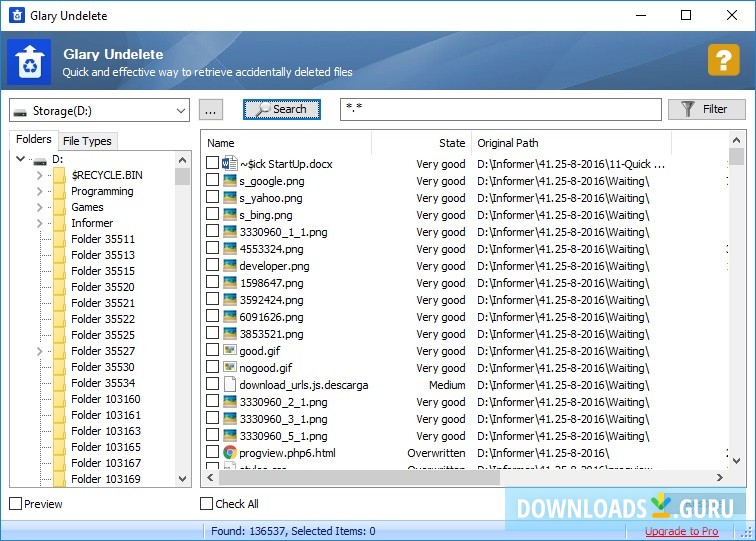Click the Glary Undelete recycle bin logo

pyautogui.click(x=29, y=62)
